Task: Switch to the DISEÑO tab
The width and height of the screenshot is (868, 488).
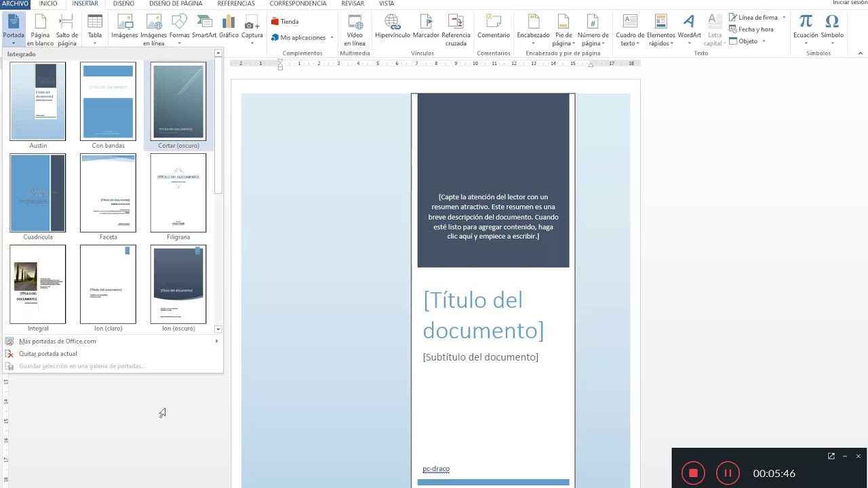Action: pos(123,4)
